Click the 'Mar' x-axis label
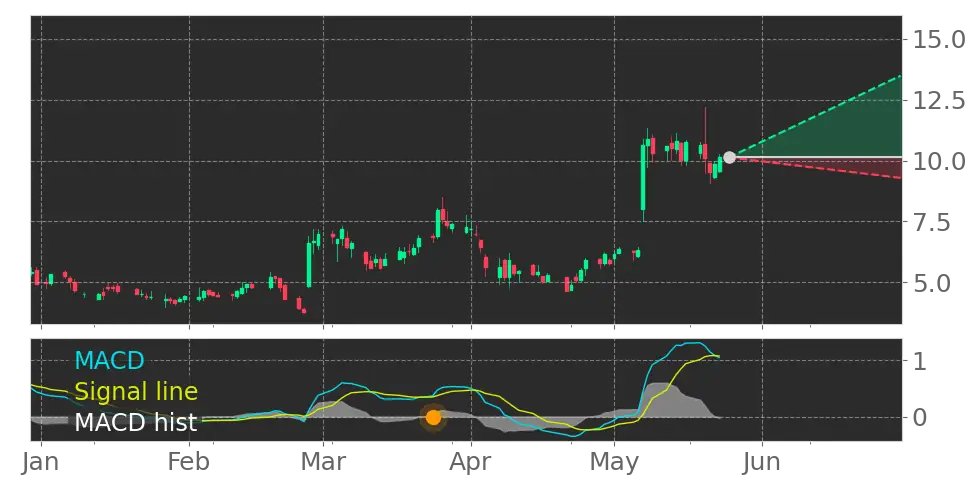This screenshot has width=972, height=486. (x=323, y=462)
